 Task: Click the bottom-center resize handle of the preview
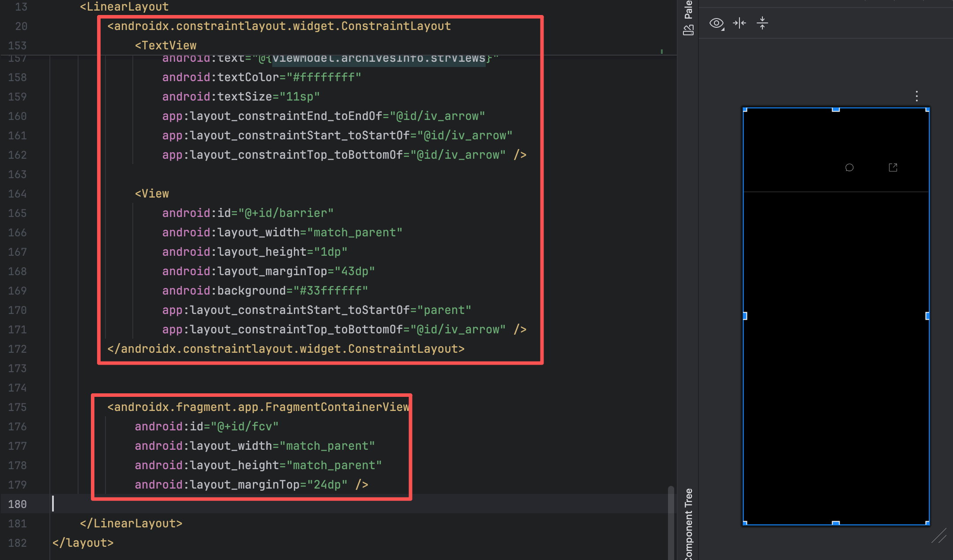[836, 523]
